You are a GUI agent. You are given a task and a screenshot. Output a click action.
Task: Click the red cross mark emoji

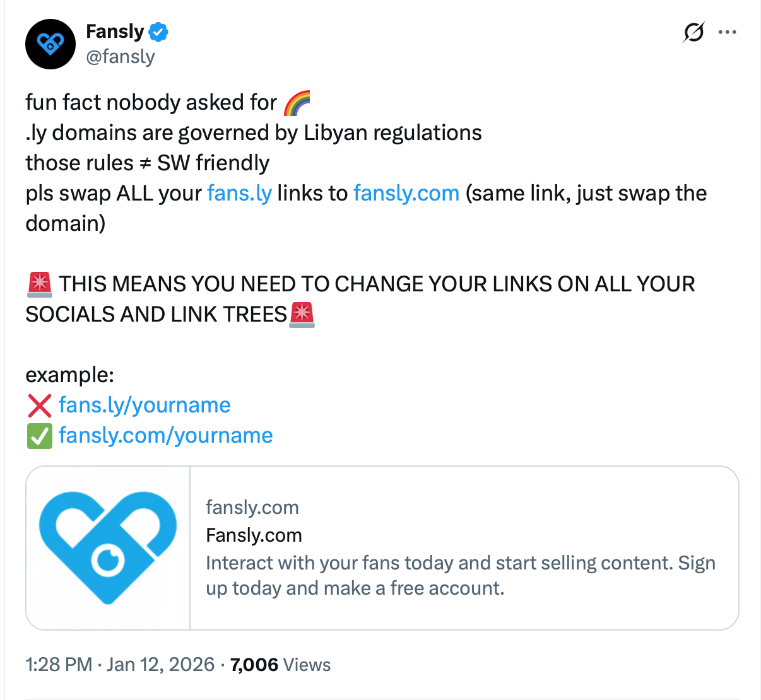click(x=39, y=405)
